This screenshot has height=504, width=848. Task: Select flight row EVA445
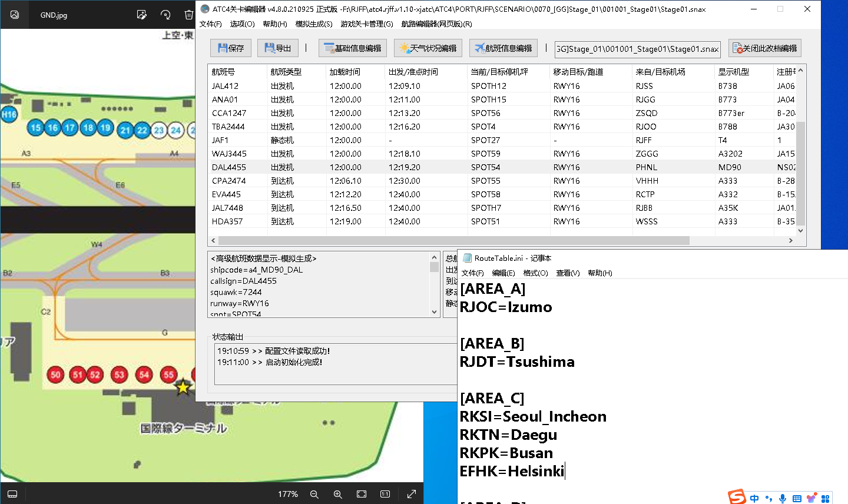(x=502, y=194)
